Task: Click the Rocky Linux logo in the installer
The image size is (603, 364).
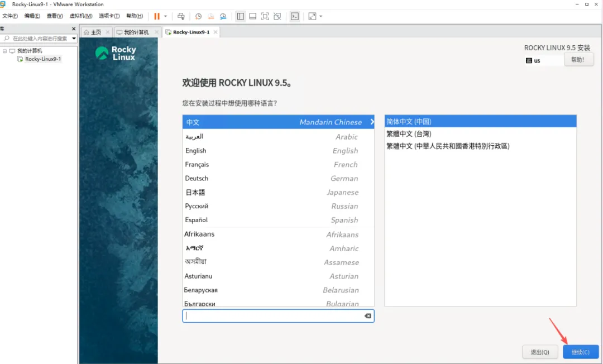Action: coord(116,53)
